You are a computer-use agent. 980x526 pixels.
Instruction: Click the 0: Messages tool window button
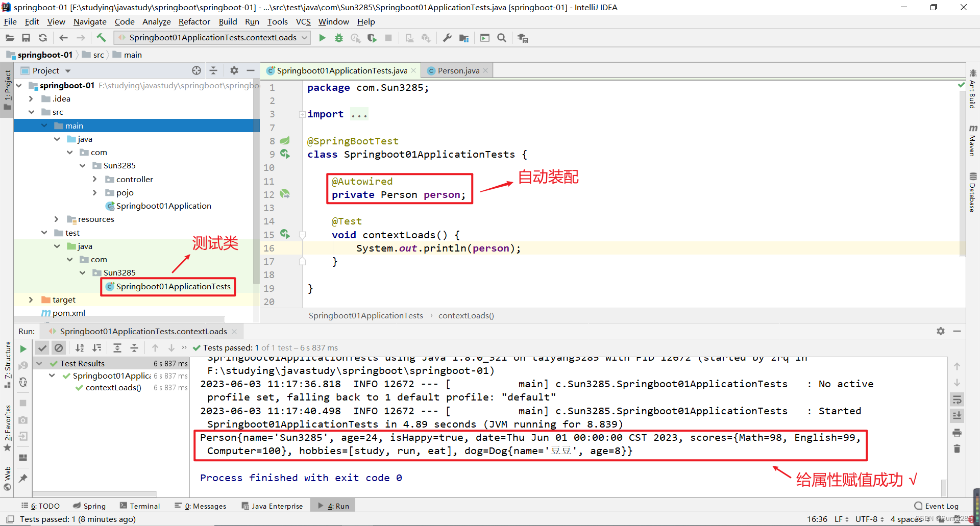click(x=201, y=506)
